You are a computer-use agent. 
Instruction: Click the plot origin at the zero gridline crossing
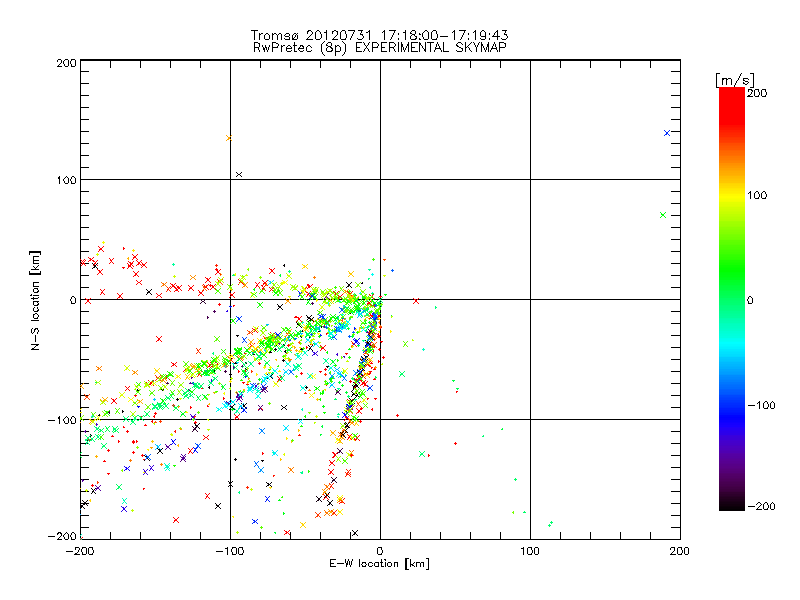tap(380, 299)
